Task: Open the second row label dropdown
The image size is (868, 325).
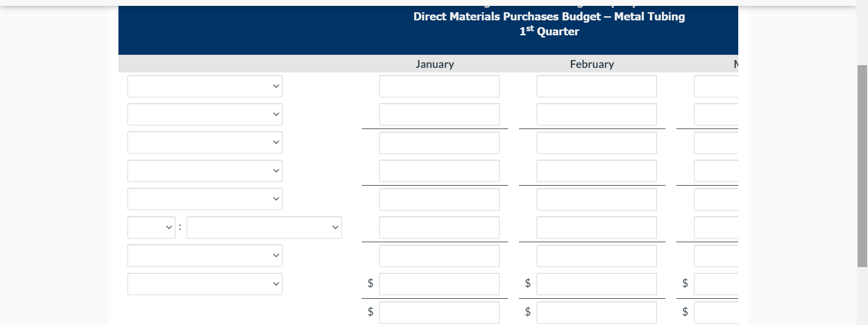Action: tap(205, 114)
